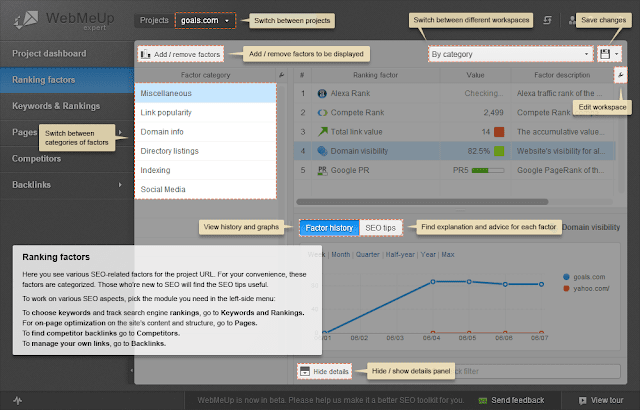
Task: Click the View tour flag icon
Action: (x=582, y=401)
